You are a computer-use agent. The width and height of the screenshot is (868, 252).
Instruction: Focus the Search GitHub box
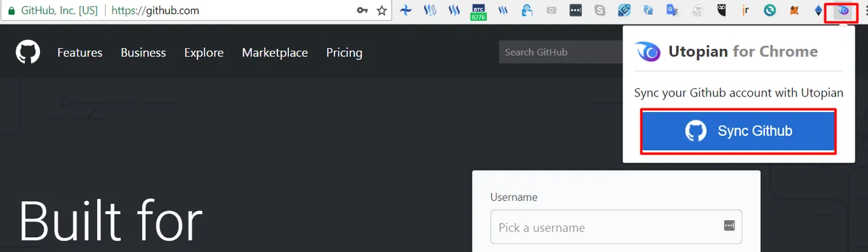561,52
